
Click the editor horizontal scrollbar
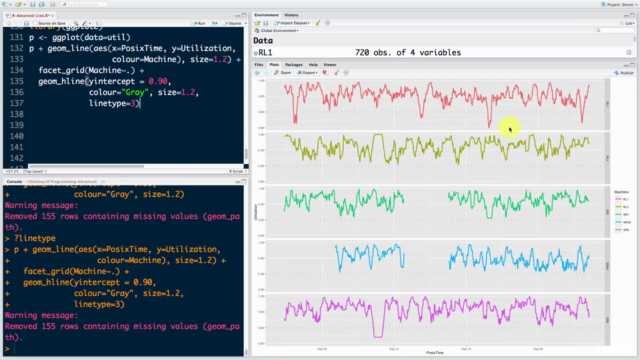click(x=86, y=166)
